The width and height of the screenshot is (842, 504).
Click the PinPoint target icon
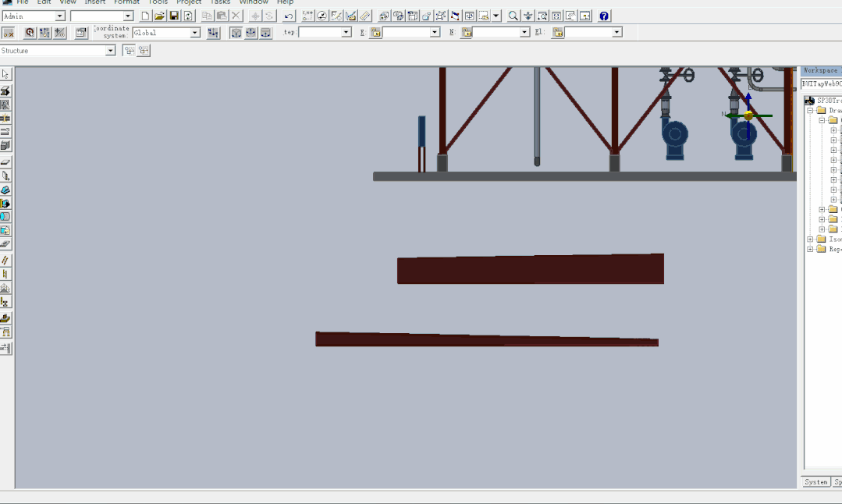coord(30,33)
